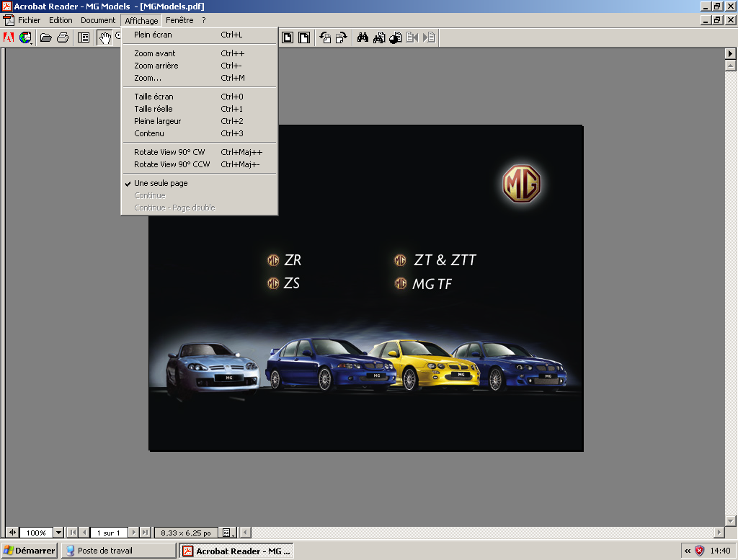Click the show/hide navigation pane status icon
Viewport: 738px width, 560px height.
pyautogui.click(x=12, y=533)
